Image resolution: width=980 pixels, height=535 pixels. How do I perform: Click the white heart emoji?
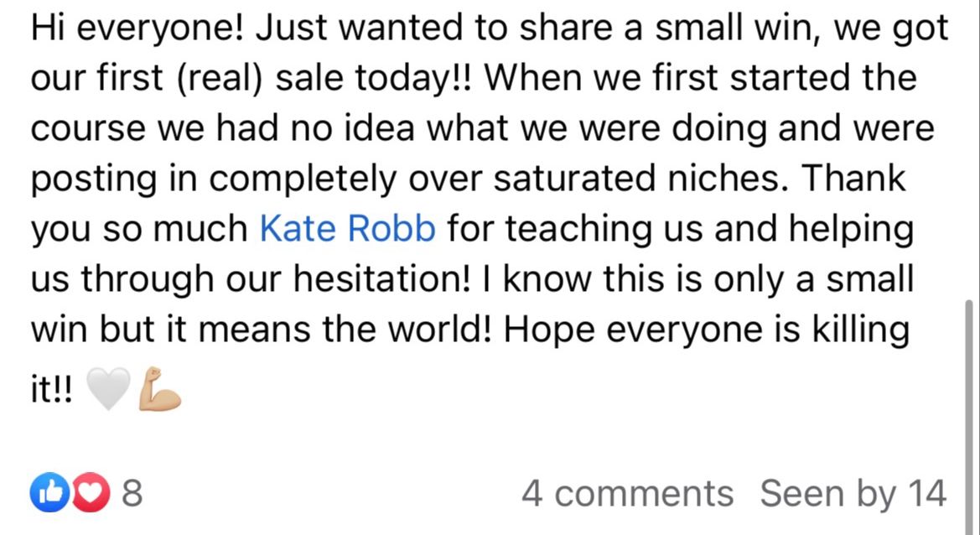(106, 391)
